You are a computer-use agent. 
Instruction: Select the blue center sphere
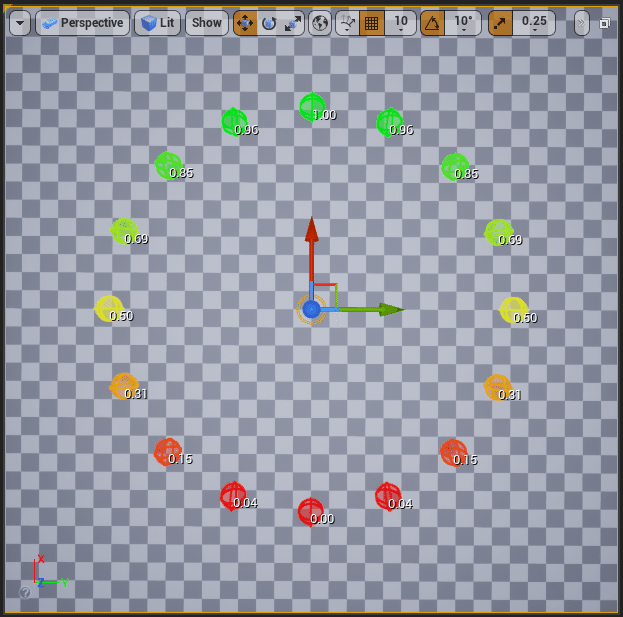point(311,309)
